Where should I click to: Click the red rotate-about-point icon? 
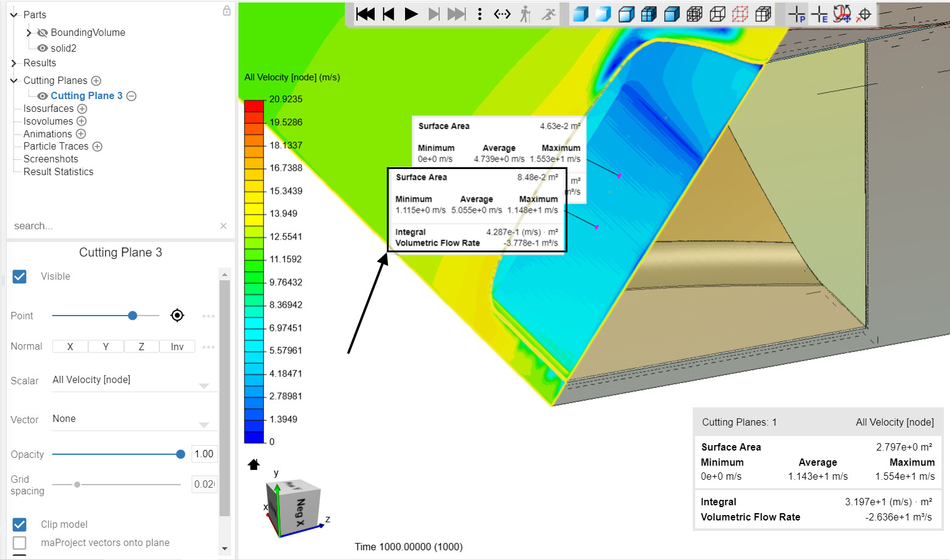click(x=842, y=14)
